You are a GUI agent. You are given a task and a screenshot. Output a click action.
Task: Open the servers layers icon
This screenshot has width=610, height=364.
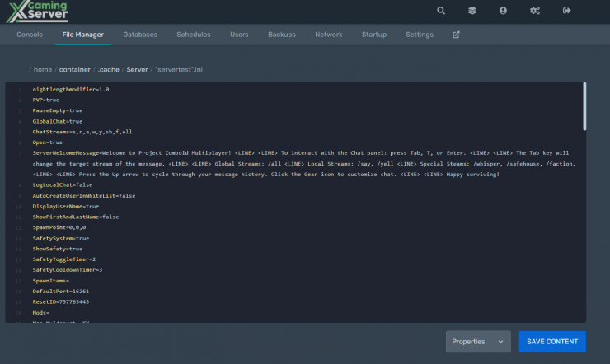[x=472, y=11]
